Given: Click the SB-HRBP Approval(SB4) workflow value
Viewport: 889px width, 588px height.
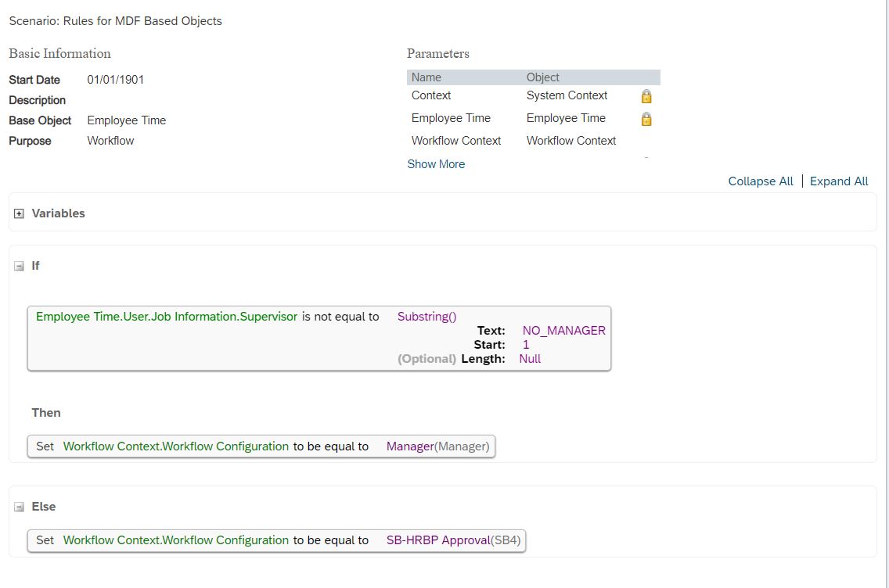Looking at the screenshot, I should (454, 540).
